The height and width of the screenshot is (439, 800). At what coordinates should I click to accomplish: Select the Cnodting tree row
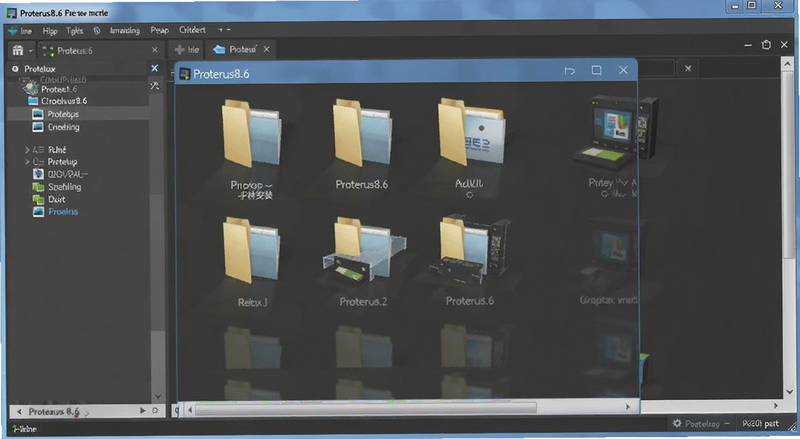(x=78, y=127)
